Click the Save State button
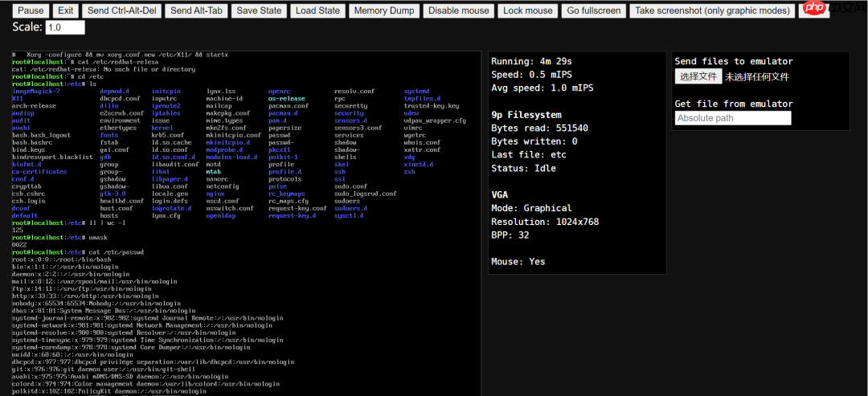Viewport: 868px width, 396px height. [259, 10]
